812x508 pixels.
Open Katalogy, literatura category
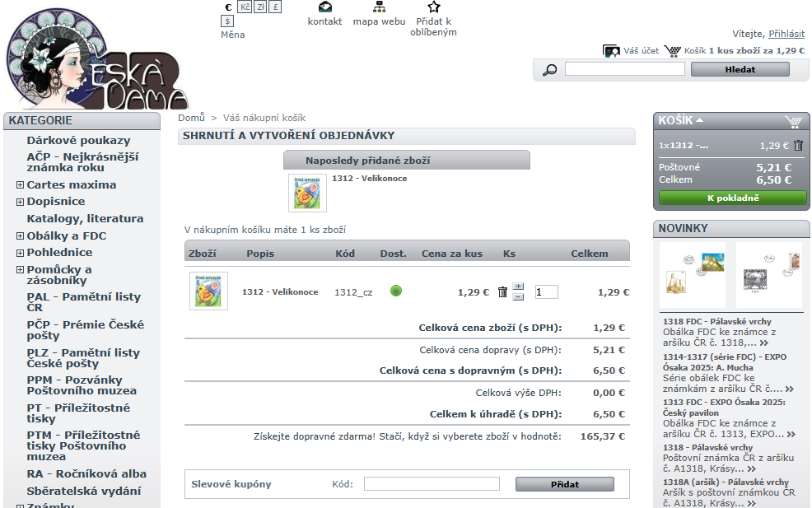coord(85,219)
